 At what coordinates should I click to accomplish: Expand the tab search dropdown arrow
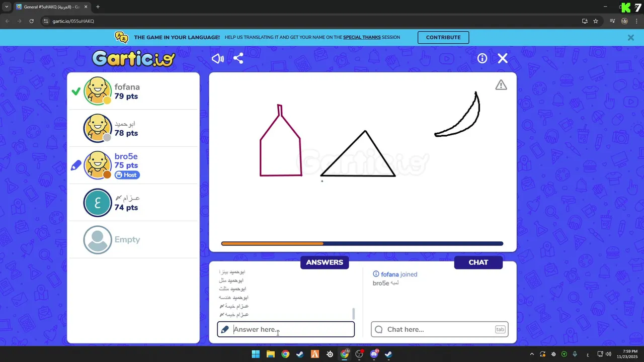pyautogui.click(x=7, y=7)
